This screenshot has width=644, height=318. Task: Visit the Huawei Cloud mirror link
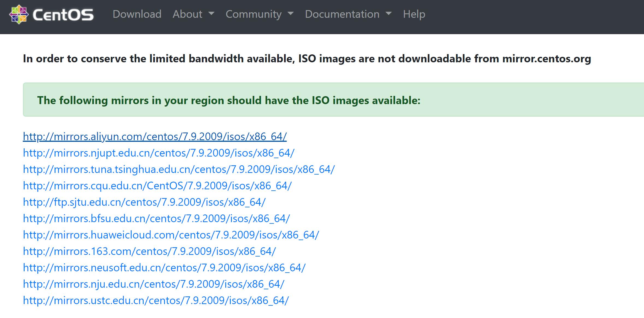171,234
